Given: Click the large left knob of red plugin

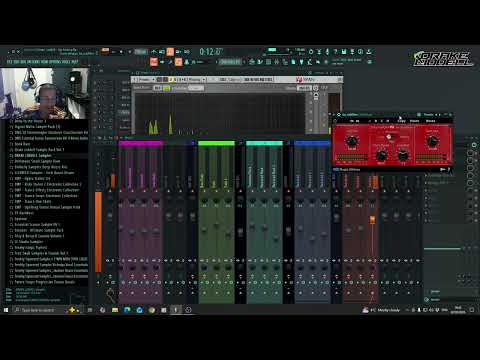Looking at the screenshot, I should 352,140.
